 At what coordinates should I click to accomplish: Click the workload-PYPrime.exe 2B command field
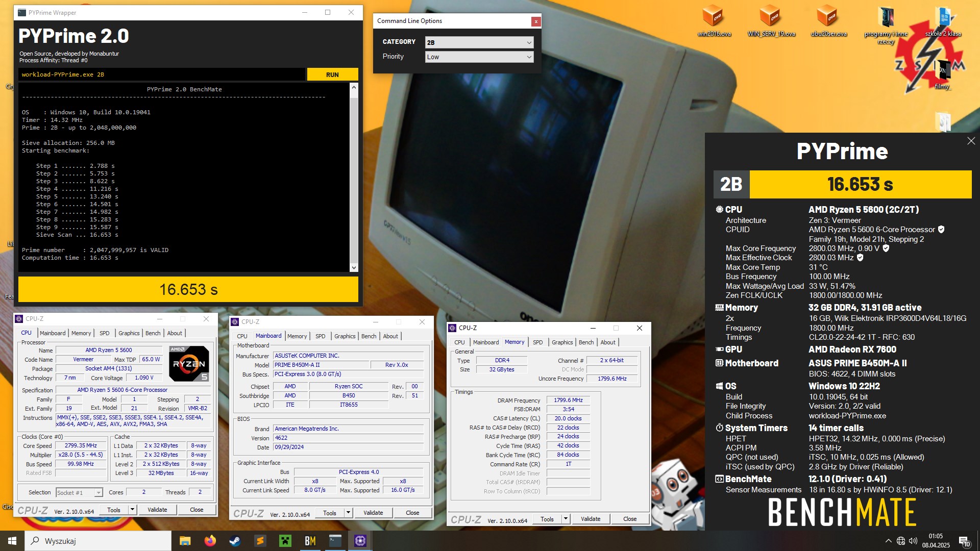click(162, 74)
